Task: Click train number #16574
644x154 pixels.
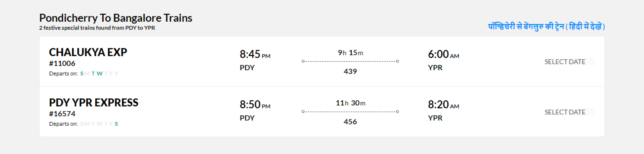Action: [x=62, y=114]
